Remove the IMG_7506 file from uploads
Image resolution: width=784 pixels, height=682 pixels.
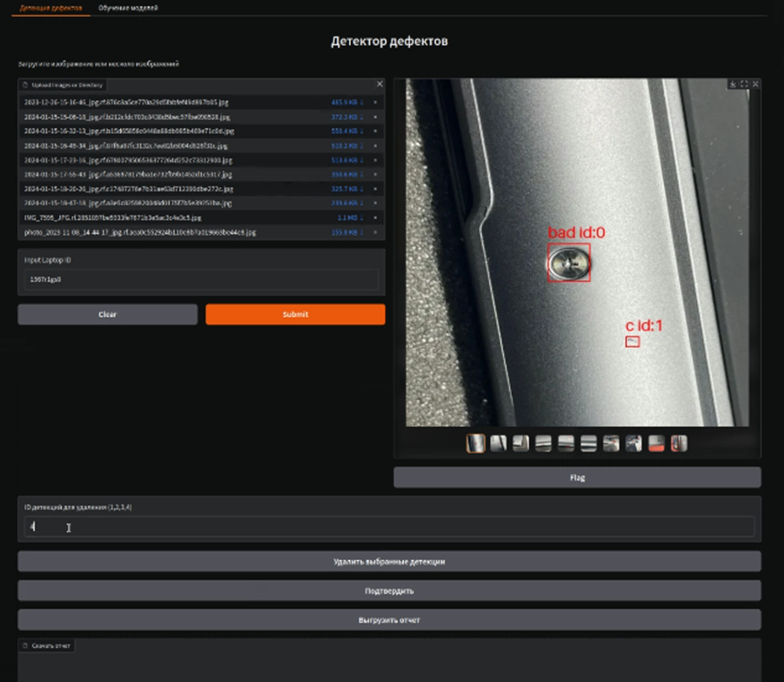(x=375, y=218)
